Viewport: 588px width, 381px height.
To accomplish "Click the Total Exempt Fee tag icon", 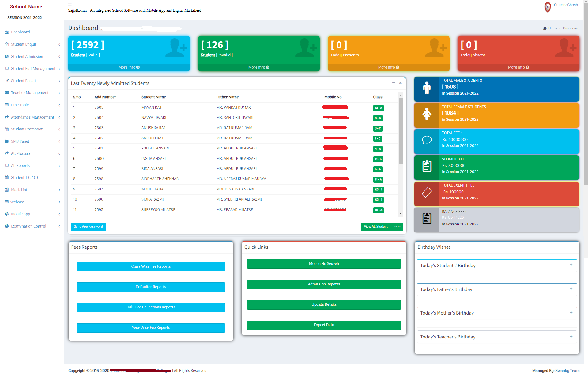I will point(427,192).
